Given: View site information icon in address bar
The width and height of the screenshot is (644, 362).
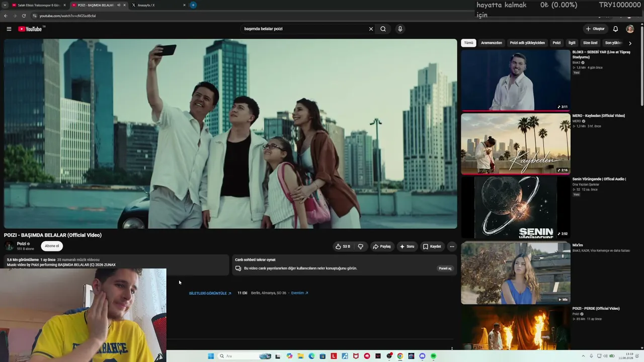Looking at the screenshot, I should 34,16.
